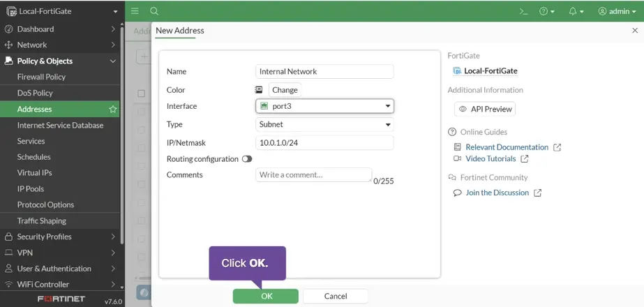644x307 pixels.
Task: Open the Video Tutorials link
Action: click(491, 158)
